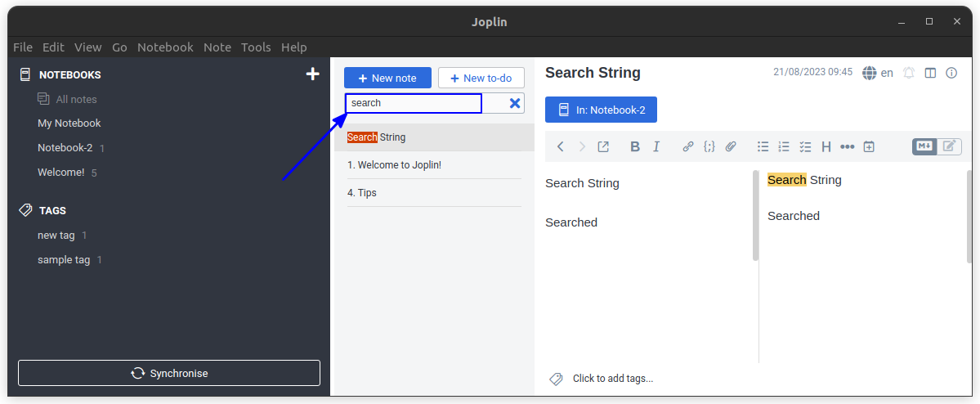Open the Notebook menu
Viewport: 980px width, 404px height.
pos(165,47)
